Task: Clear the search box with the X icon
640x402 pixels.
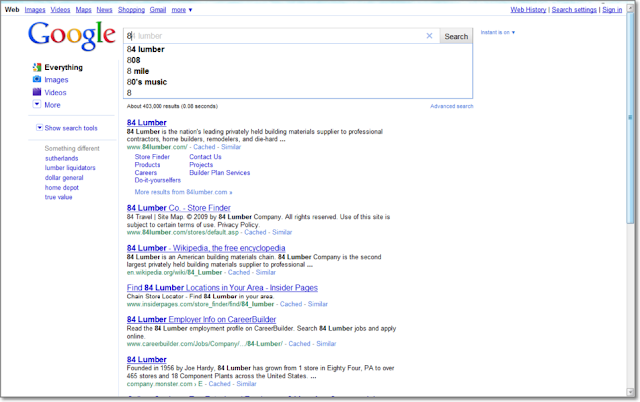Action: (x=429, y=36)
